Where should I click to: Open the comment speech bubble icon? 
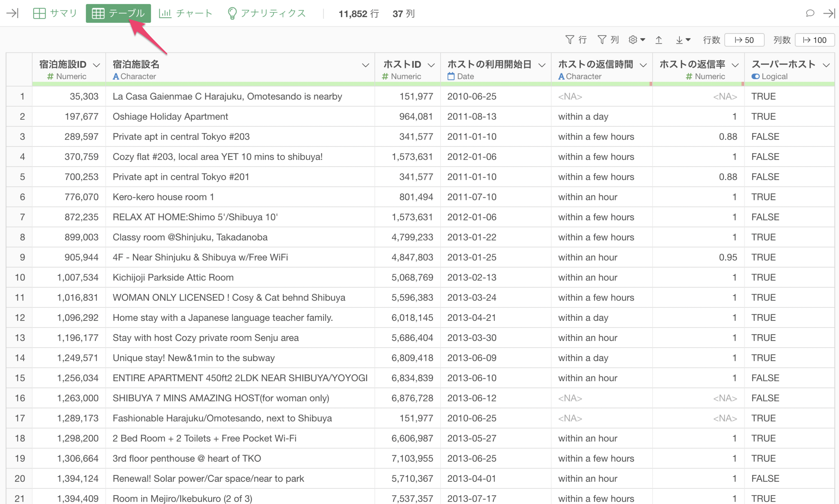(x=810, y=13)
